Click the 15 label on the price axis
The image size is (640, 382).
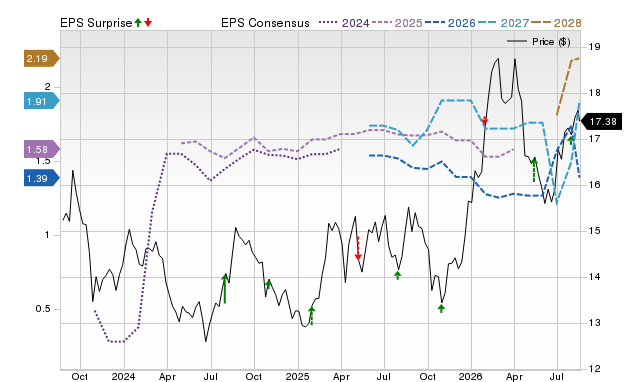(x=595, y=231)
